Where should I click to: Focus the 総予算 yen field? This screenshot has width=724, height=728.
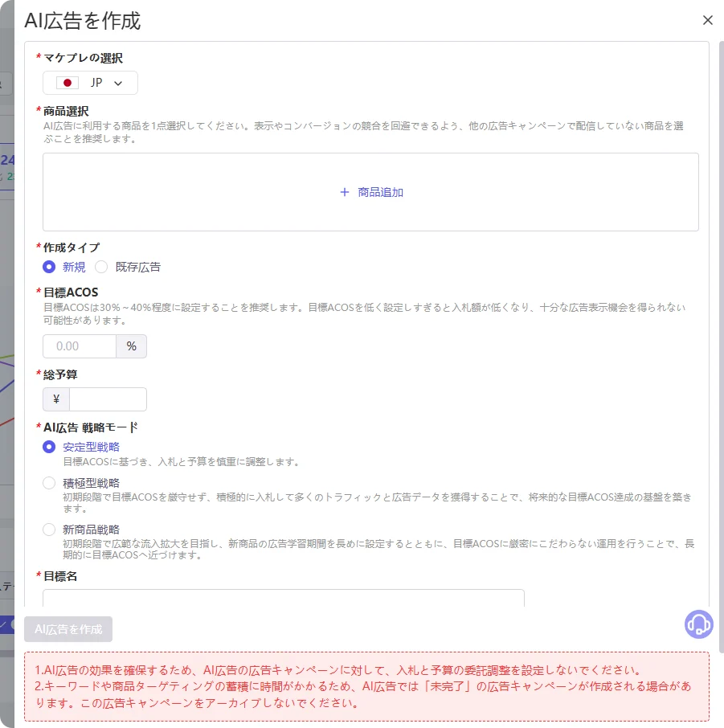coord(108,399)
